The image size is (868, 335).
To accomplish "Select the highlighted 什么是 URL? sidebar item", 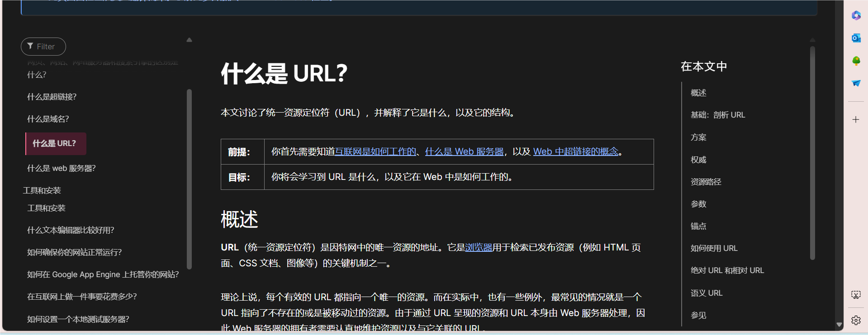I will click(x=56, y=144).
